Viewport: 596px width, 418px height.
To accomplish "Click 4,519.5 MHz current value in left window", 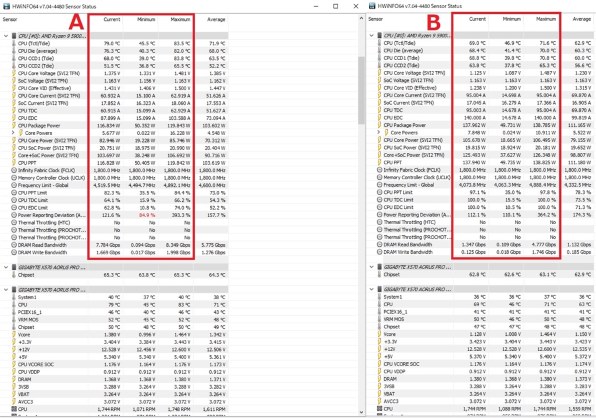I will tap(106, 185).
